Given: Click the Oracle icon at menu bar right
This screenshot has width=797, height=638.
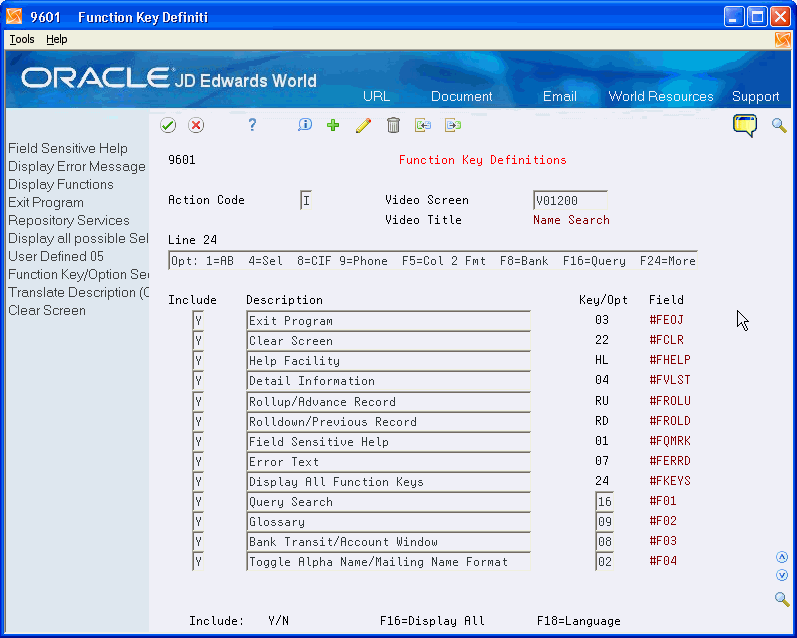Looking at the screenshot, I should 783,40.
